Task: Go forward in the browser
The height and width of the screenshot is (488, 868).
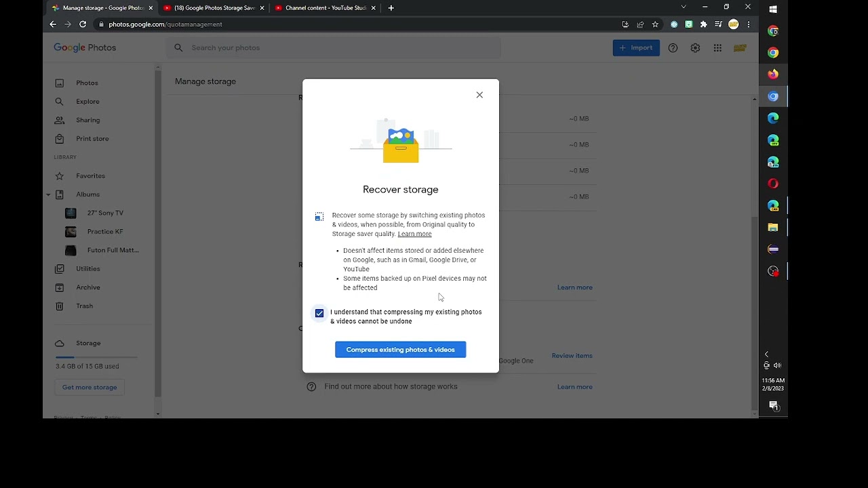Action: click(68, 24)
